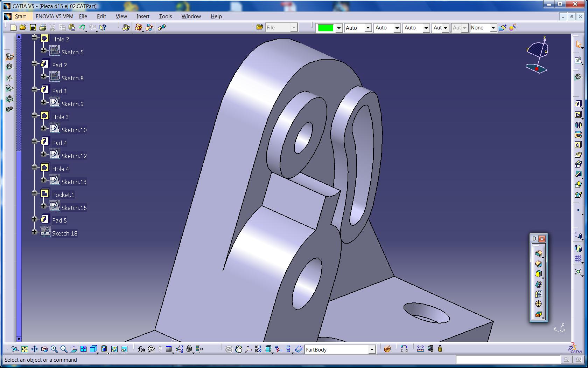Open the Start menu in the menu bar
This screenshot has height=368, width=588.
pyautogui.click(x=20, y=16)
